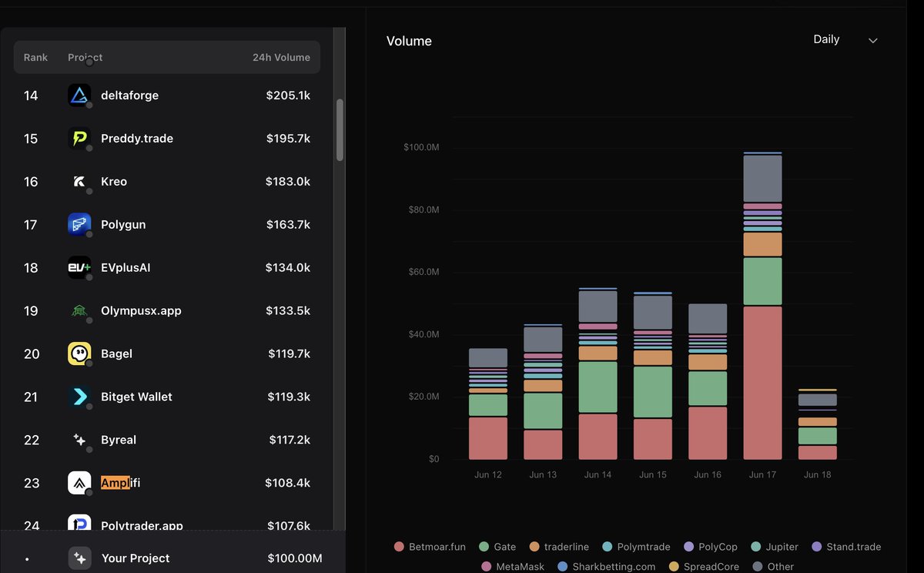Click the Polytrader.app logo icon
Viewport: 924px width, 573px height.
point(79,523)
